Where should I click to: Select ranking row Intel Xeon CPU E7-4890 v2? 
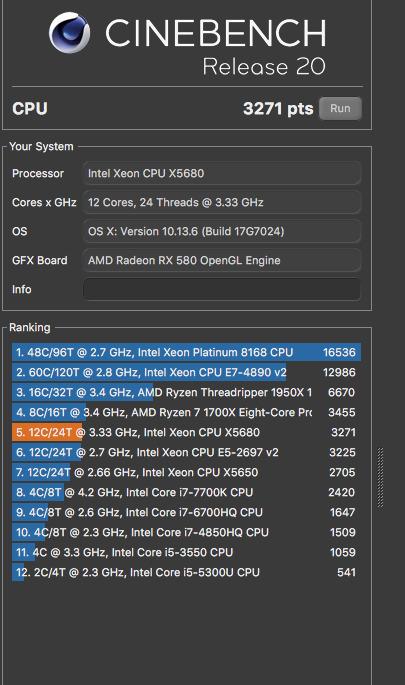[x=187, y=372]
